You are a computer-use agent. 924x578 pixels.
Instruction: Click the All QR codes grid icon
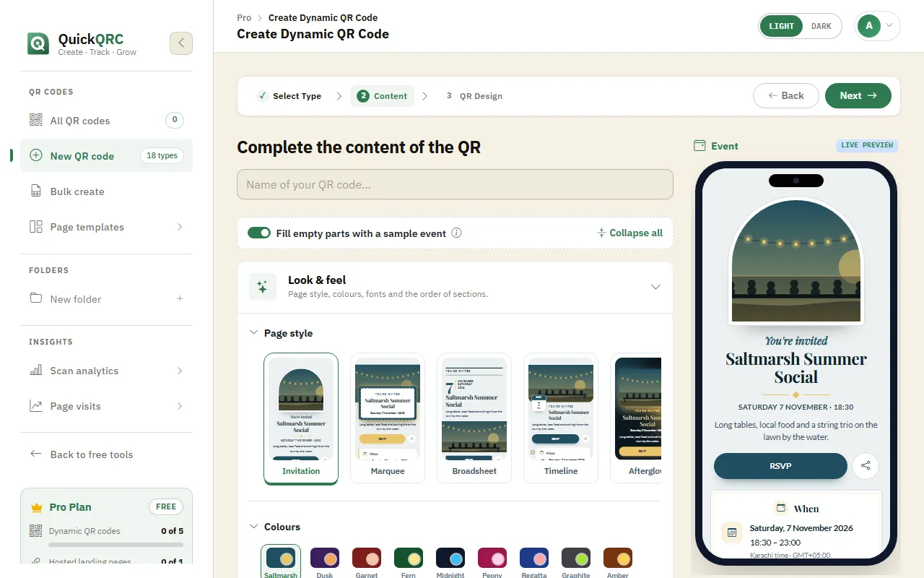click(x=35, y=120)
